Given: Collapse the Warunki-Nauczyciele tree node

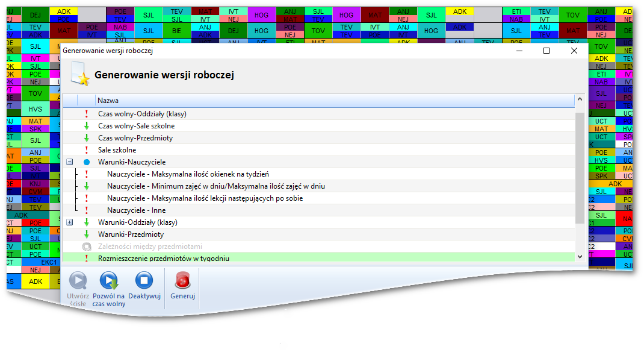Looking at the screenshot, I should (x=70, y=162).
